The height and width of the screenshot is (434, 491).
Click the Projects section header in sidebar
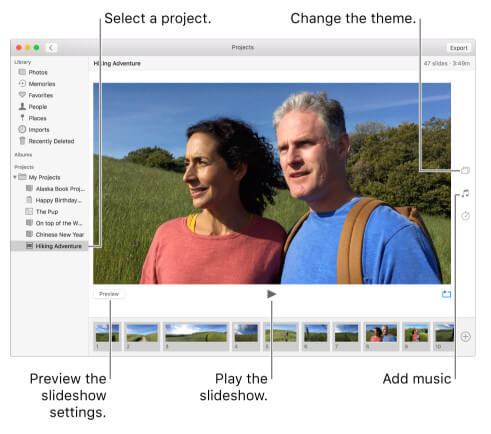tap(24, 167)
